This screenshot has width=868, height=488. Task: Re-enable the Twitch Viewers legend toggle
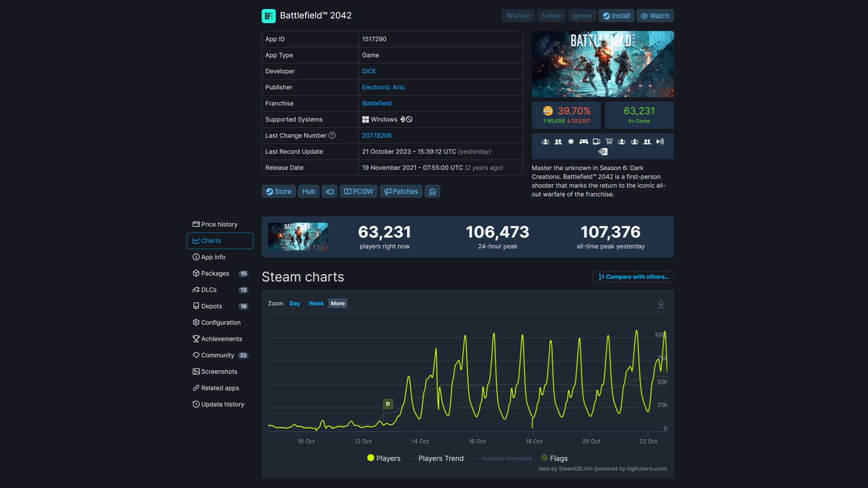(x=502, y=458)
